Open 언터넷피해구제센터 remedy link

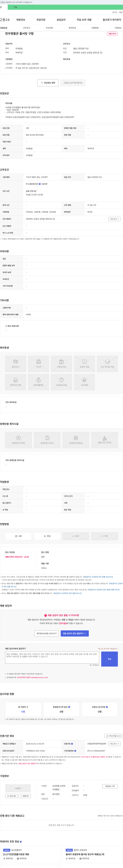[x=32, y=677]
